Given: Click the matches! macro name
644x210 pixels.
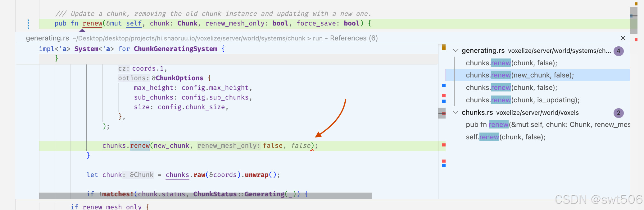Looking at the screenshot, I should click(x=118, y=194).
